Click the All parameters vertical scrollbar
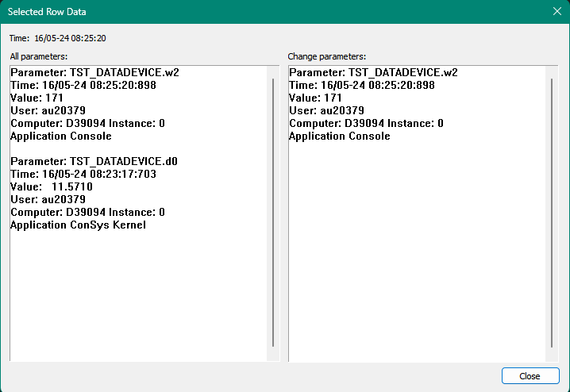The height and width of the screenshot is (392, 570). (x=273, y=212)
